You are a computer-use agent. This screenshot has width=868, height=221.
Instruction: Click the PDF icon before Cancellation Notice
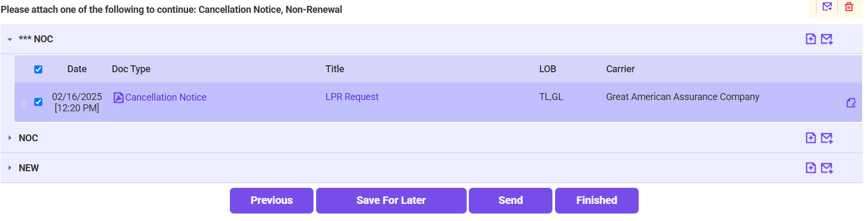point(118,97)
